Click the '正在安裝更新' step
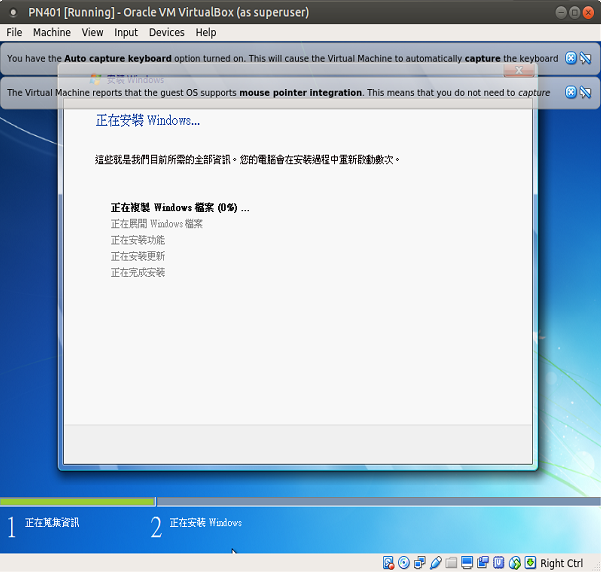This screenshot has width=601, height=572. coord(138,256)
